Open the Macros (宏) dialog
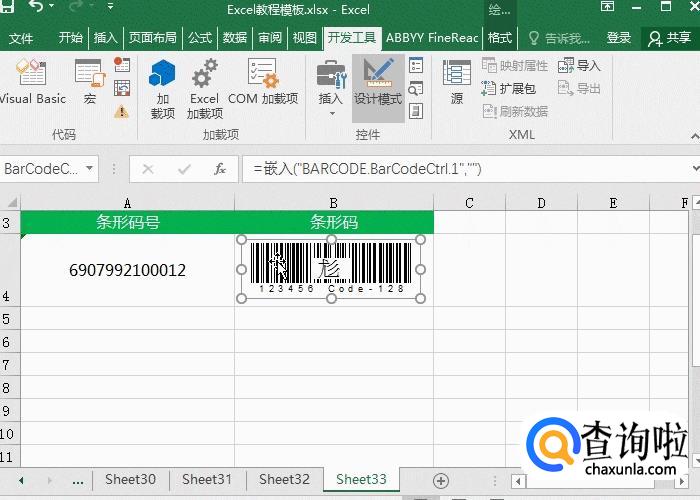 [90, 83]
